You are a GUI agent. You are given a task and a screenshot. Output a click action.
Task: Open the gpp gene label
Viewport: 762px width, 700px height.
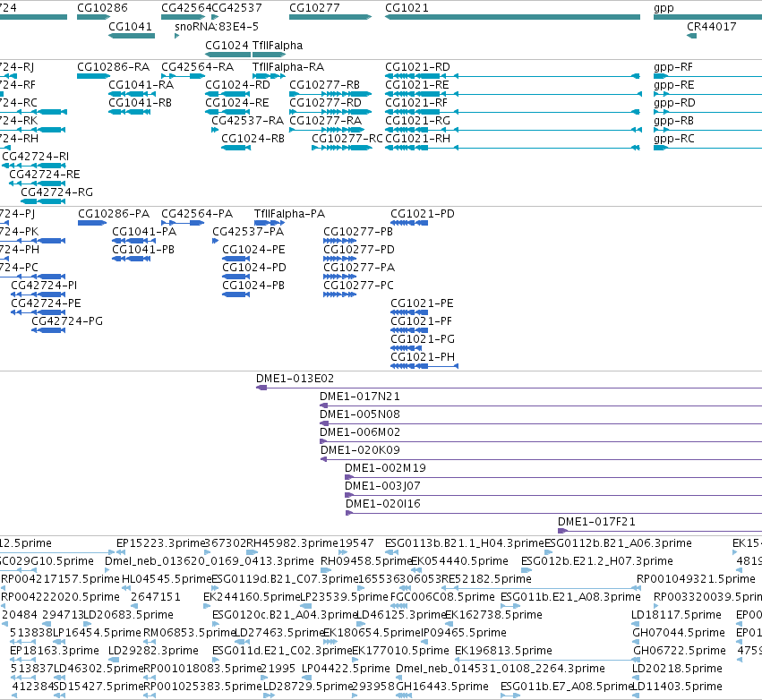coord(664,8)
